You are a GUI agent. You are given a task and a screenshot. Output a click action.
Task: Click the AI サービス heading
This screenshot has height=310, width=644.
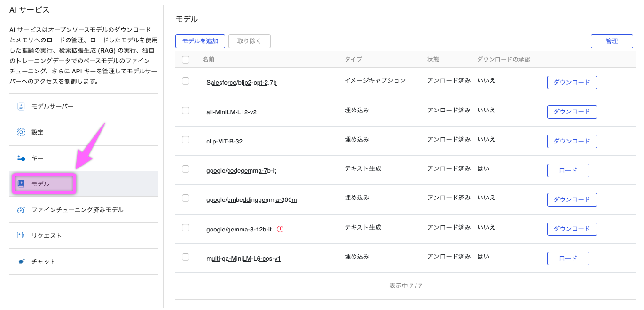(29, 10)
